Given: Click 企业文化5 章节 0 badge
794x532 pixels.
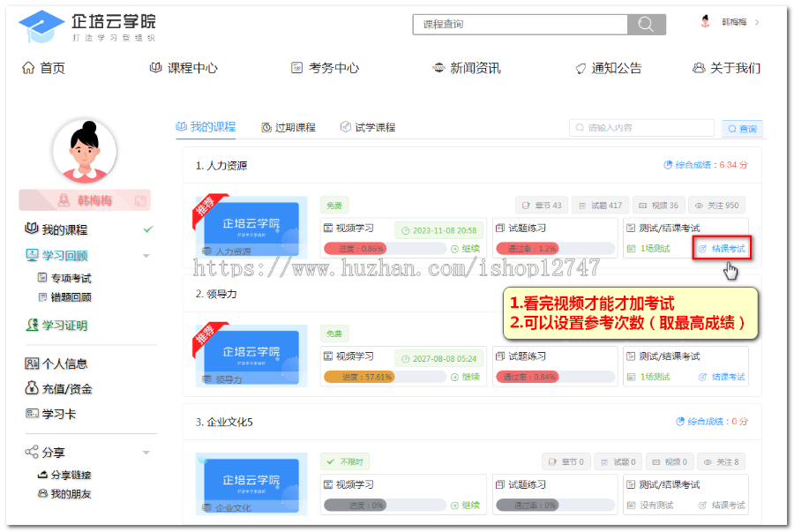Looking at the screenshot, I should click(566, 461).
